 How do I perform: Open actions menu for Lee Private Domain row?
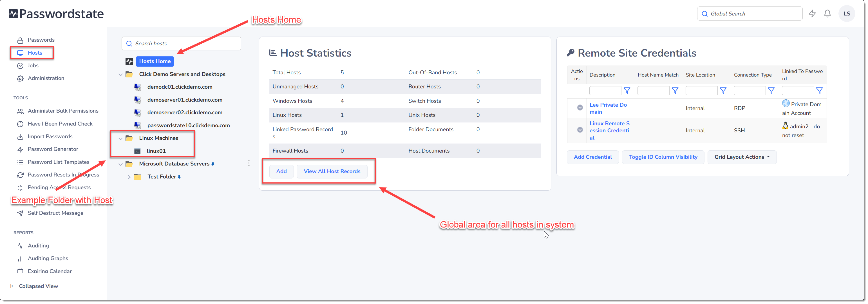click(580, 108)
